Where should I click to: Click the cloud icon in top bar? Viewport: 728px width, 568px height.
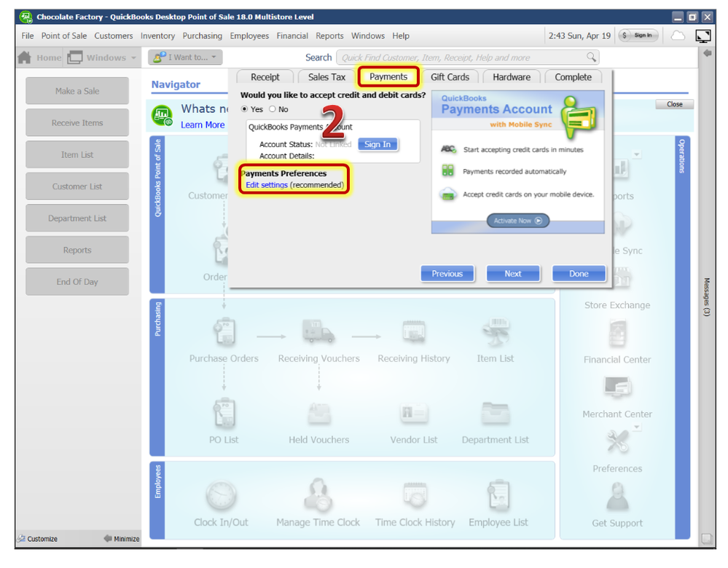[x=678, y=36]
